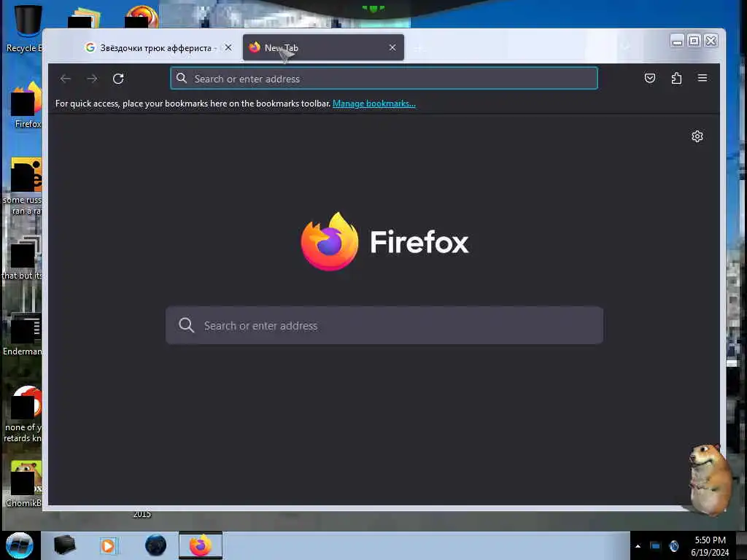Close the New Tab tab
The height and width of the screenshot is (560, 747).
point(392,47)
